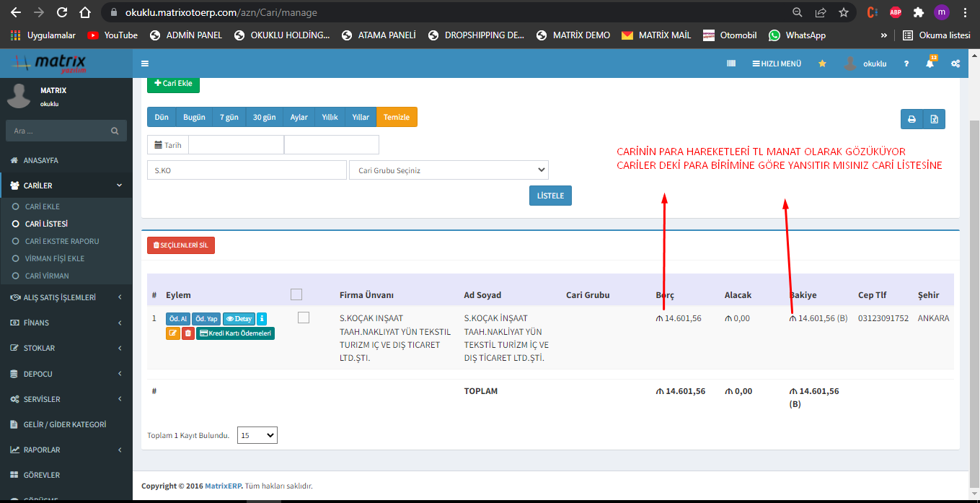Click the green Cari Ekle button
This screenshot has height=503, width=980.
point(173,84)
